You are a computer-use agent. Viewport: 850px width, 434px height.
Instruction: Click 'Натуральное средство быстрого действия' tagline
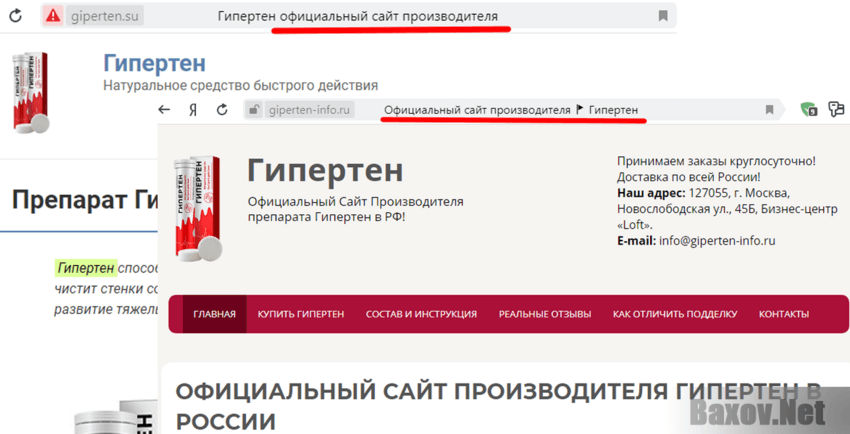coord(240,86)
